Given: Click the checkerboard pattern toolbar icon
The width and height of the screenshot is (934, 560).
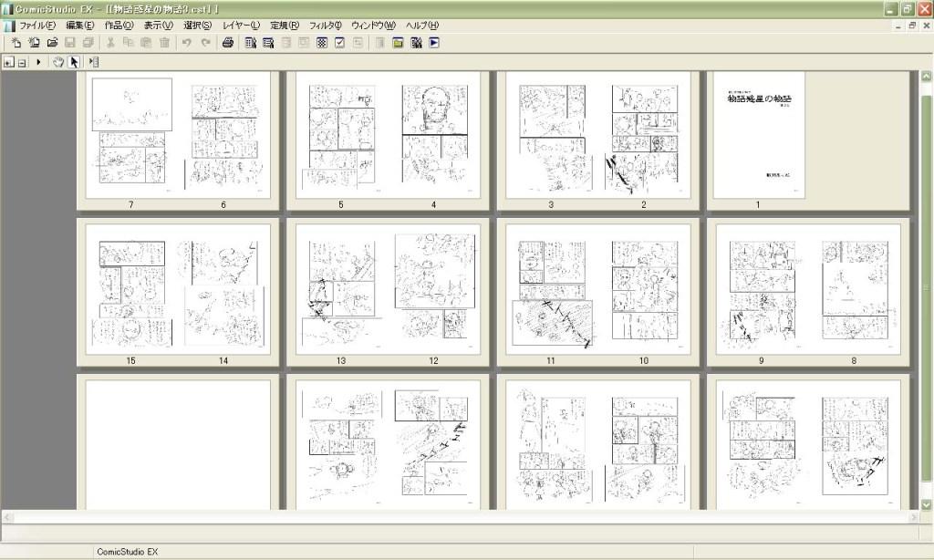Looking at the screenshot, I should point(322,42).
